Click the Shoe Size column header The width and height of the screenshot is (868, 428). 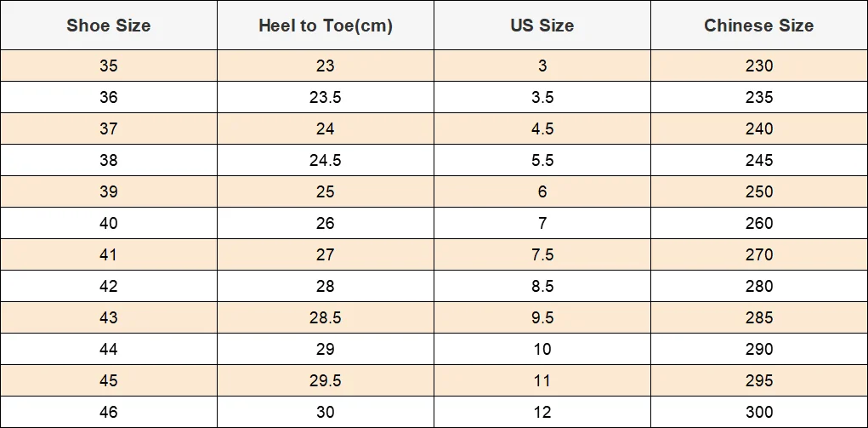tap(109, 26)
